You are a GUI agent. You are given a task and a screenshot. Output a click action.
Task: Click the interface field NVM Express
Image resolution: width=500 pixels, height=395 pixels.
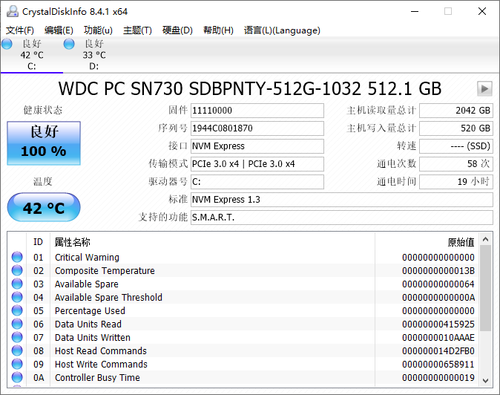[257, 146]
